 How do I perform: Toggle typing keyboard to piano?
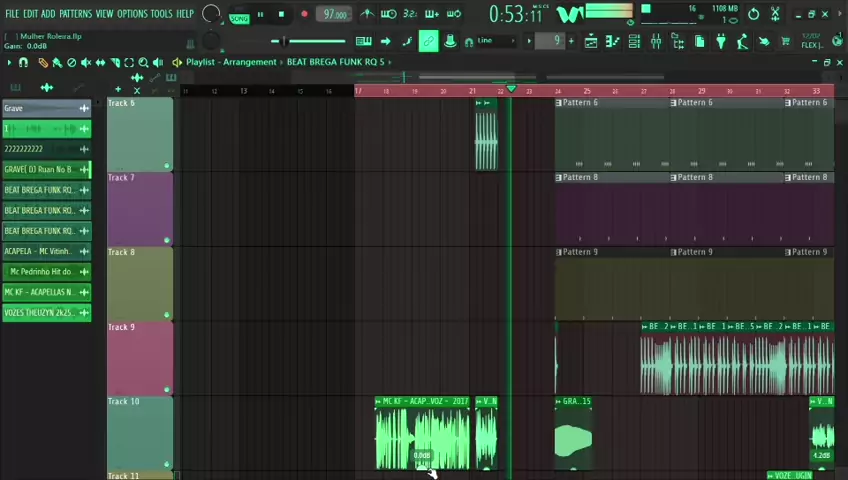pyautogui.click(x=363, y=41)
